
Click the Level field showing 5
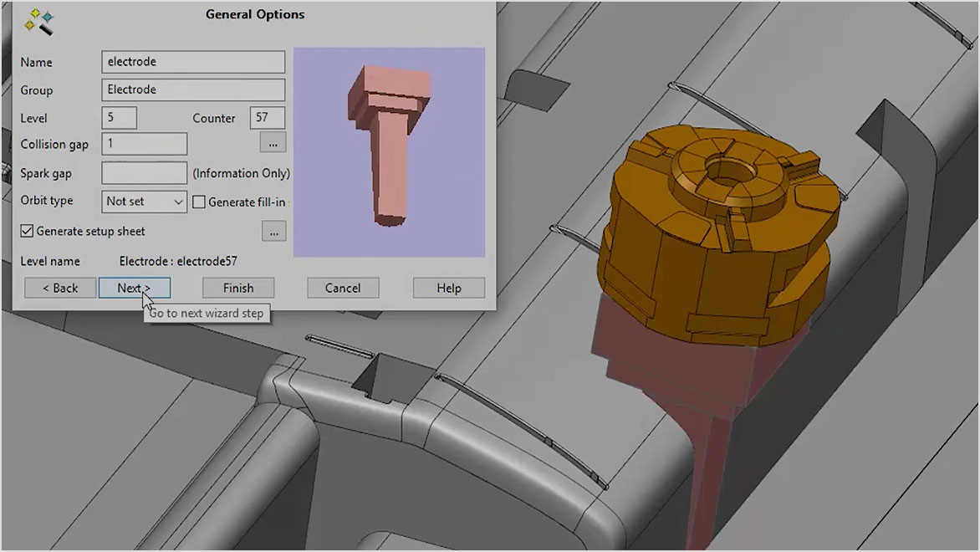tap(119, 118)
